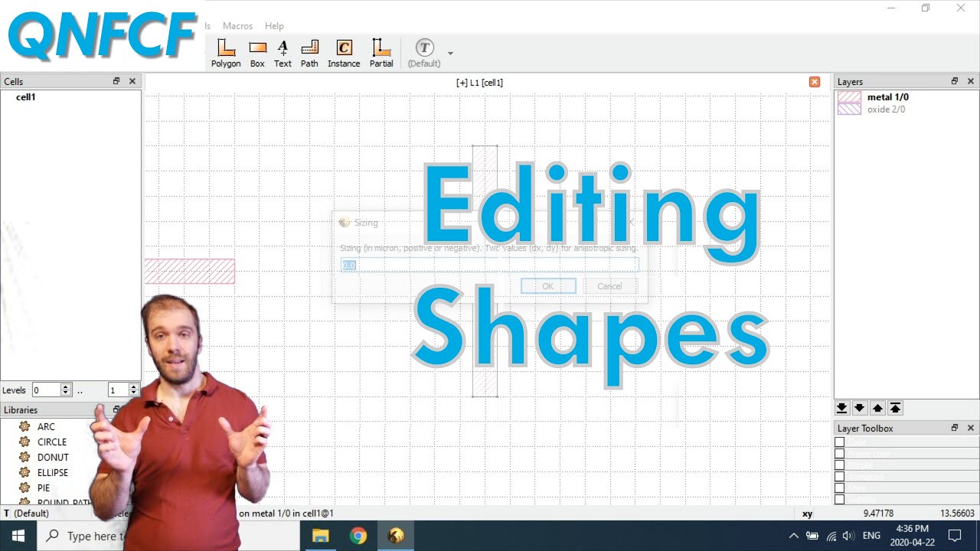Click the Sizing dialog value field
Screen dimensions: 980x551
click(489, 265)
